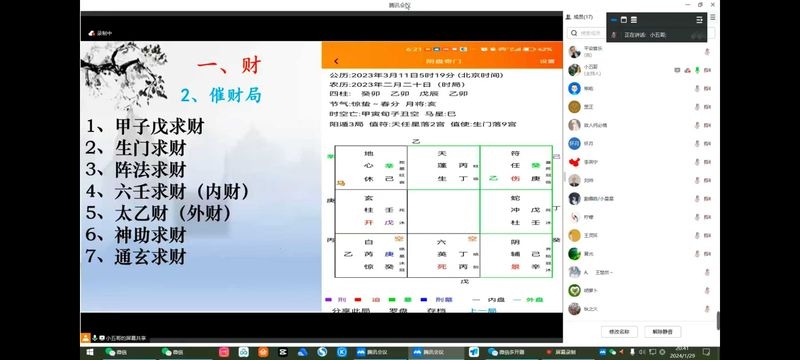The width and height of the screenshot is (800, 360).
Task: Collapse the floating speaker toolbar with arrow icon
Action: pos(699,20)
